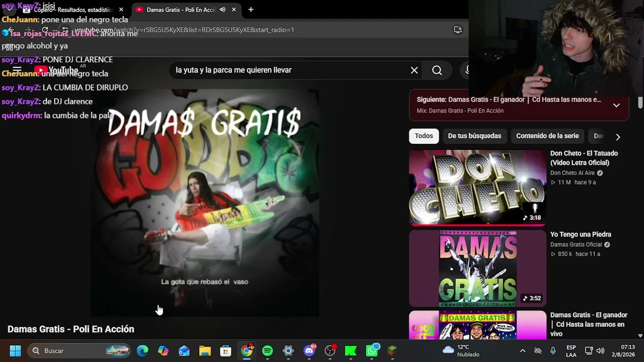The image size is (644, 362).
Task: Visit Don Cheto Al Aire channel
Action: (572, 173)
